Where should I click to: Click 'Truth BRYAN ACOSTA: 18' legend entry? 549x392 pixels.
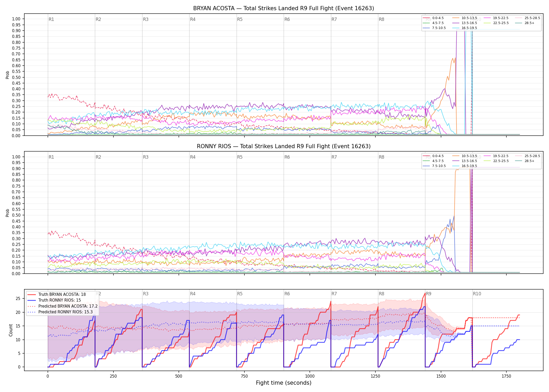click(x=62, y=295)
